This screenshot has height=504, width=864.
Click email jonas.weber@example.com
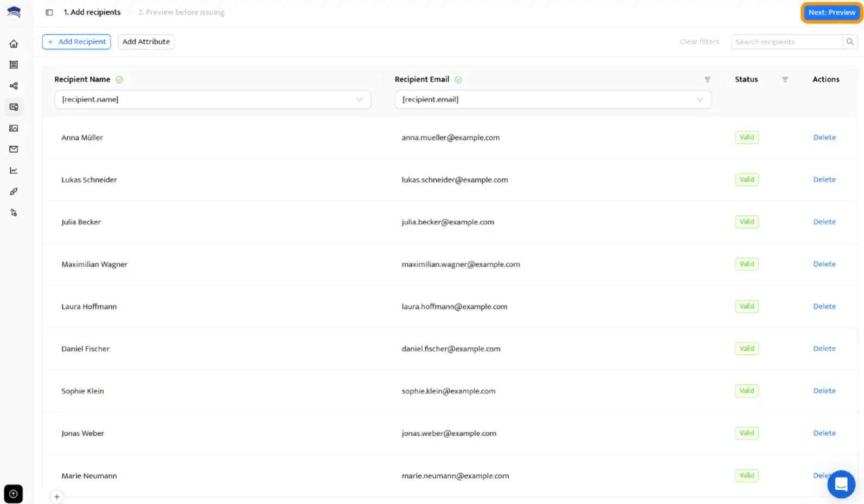(x=449, y=434)
